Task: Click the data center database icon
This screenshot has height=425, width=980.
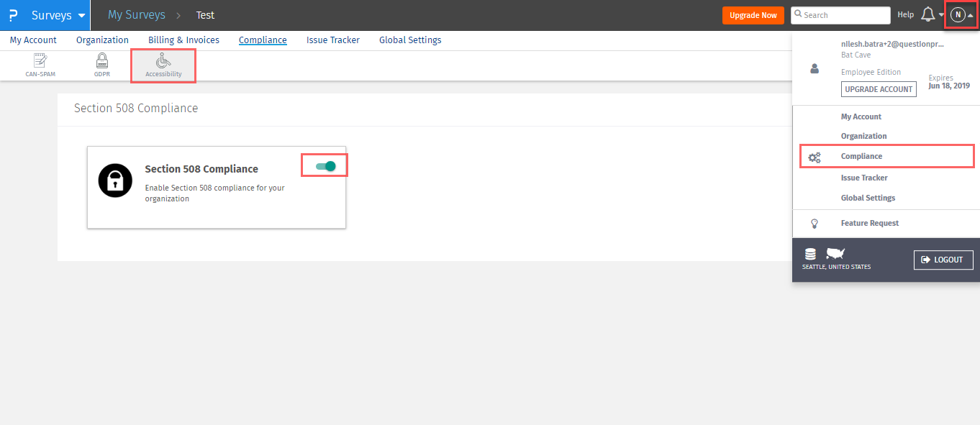Action: [810, 254]
